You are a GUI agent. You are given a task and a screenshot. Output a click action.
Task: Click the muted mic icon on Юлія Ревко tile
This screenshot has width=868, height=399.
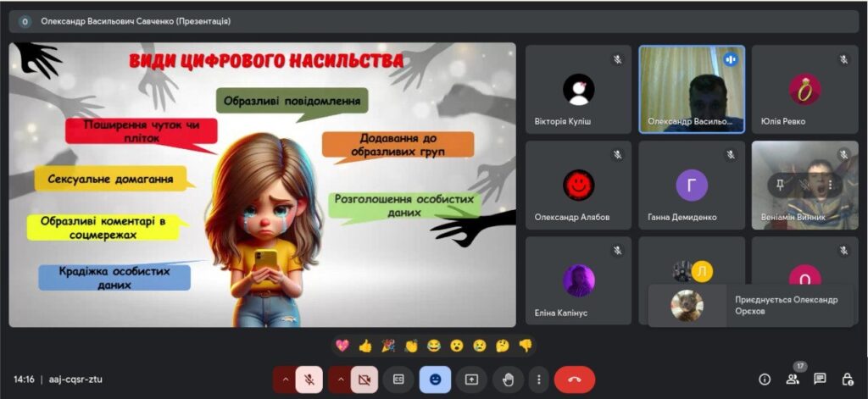(843, 59)
